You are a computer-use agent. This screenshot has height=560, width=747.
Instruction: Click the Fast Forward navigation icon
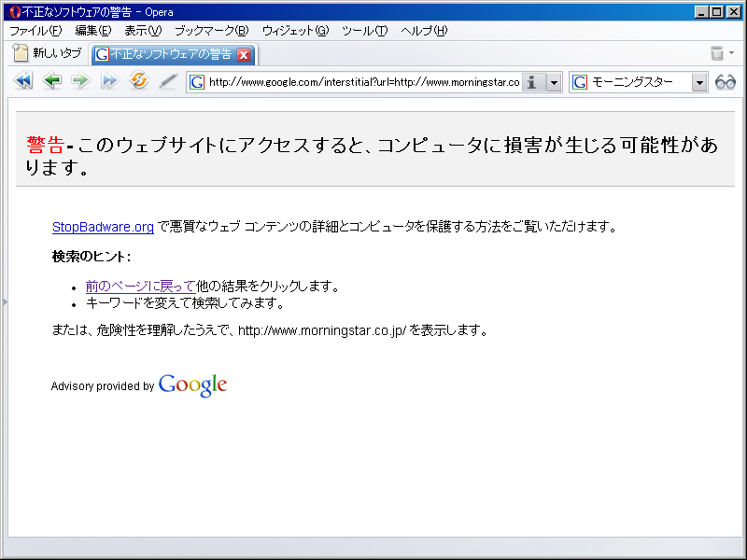(x=109, y=81)
